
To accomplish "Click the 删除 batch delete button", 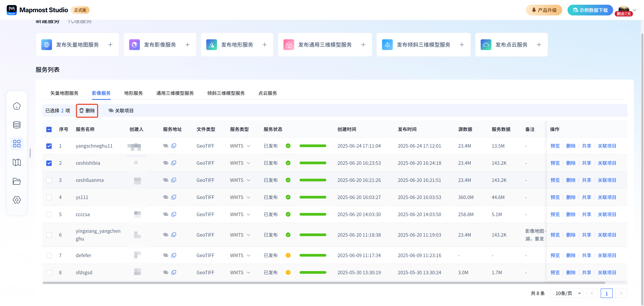I will [87, 111].
